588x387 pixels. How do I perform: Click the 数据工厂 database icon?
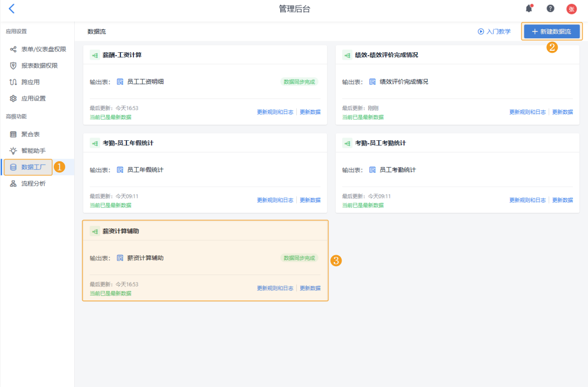[x=13, y=167]
